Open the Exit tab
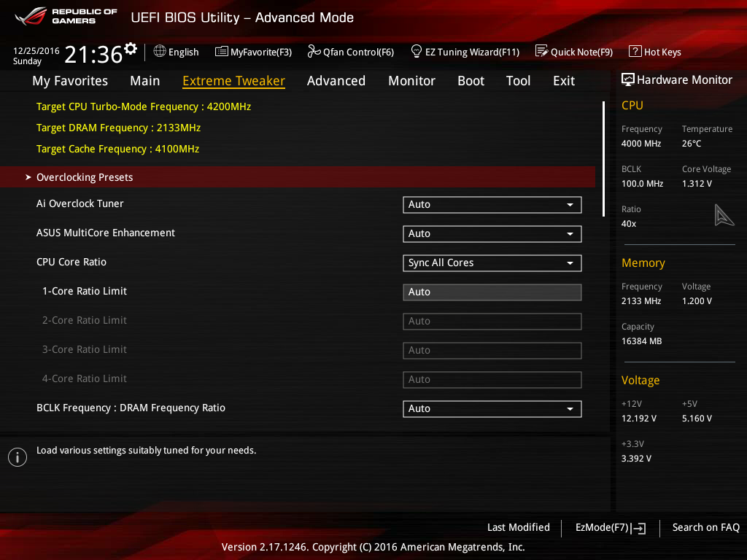The width and height of the screenshot is (747, 560). click(564, 81)
